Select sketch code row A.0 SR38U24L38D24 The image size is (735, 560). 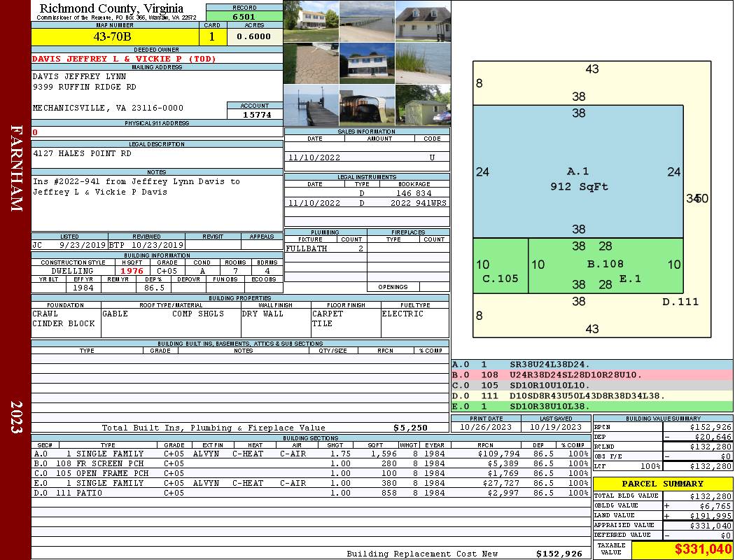(591, 365)
